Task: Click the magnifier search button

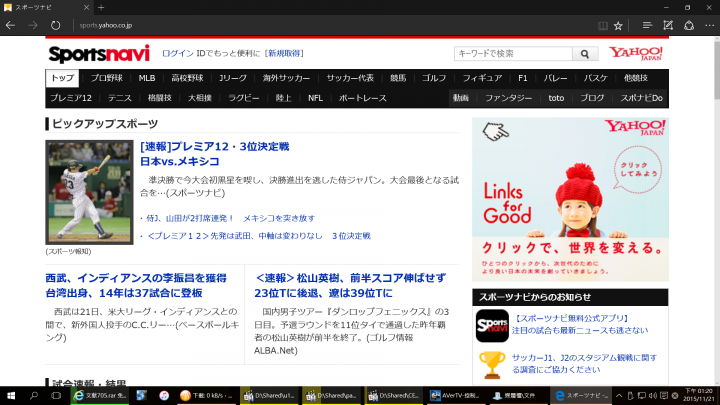Action: [585, 54]
